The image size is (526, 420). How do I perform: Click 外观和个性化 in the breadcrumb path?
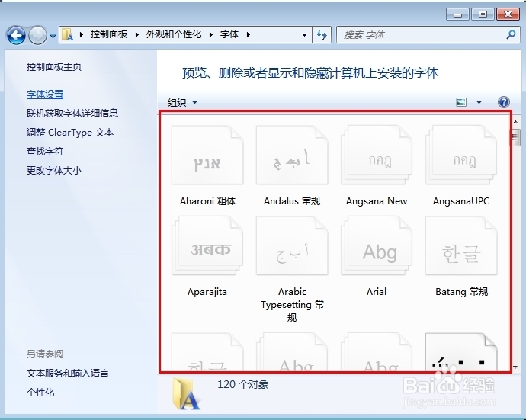174,34
